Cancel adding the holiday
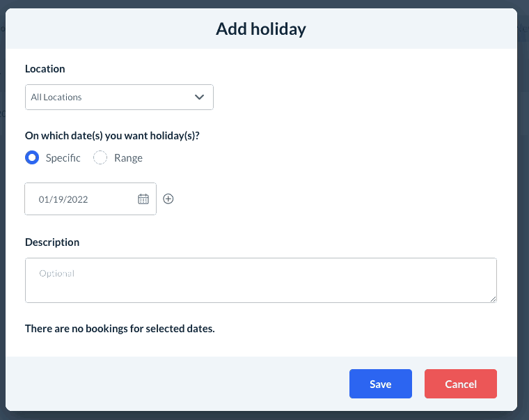This screenshot has height=420, width=529. (x=461, y=384)
